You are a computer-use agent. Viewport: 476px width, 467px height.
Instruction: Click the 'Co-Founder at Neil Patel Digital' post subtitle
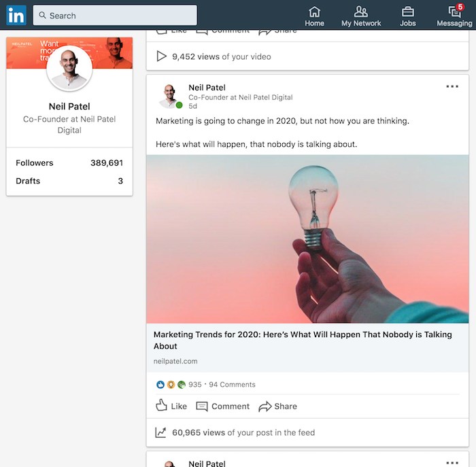point(241,97)
